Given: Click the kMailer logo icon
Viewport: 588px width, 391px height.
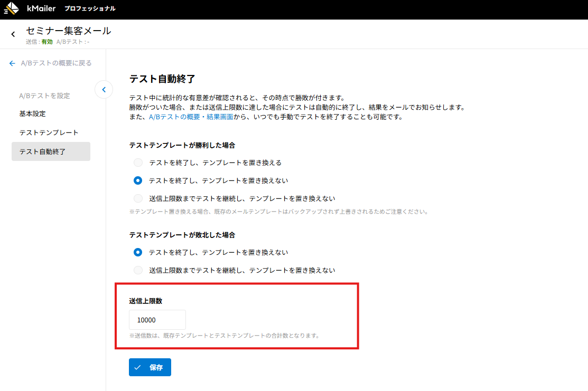Looking at the screenshot, I should click(12, 9).
